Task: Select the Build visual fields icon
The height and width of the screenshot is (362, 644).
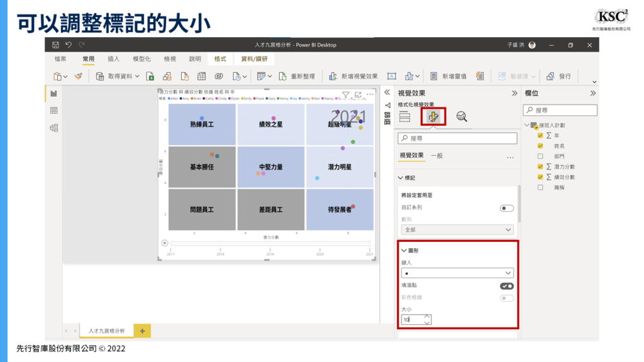Action: coord(404,117)
